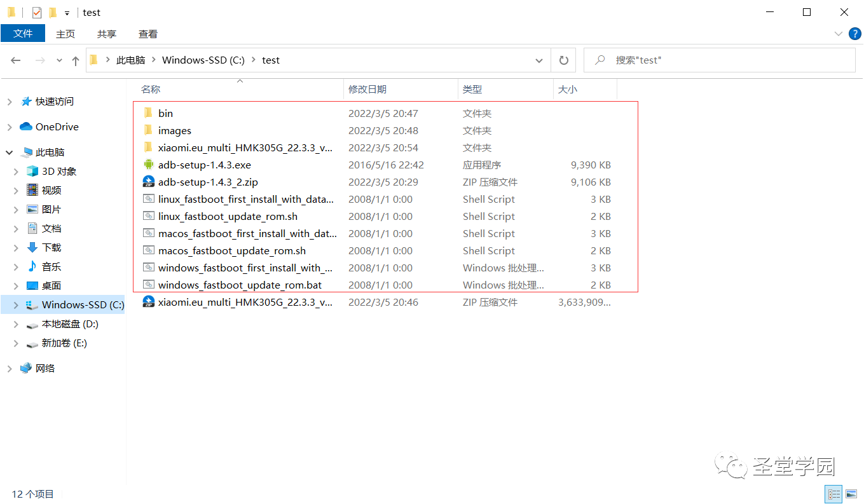Screen dimensions: 864x504
Task: Click the linux_fastboot_update_rom.sh script icon
Action: coord(148,216)
